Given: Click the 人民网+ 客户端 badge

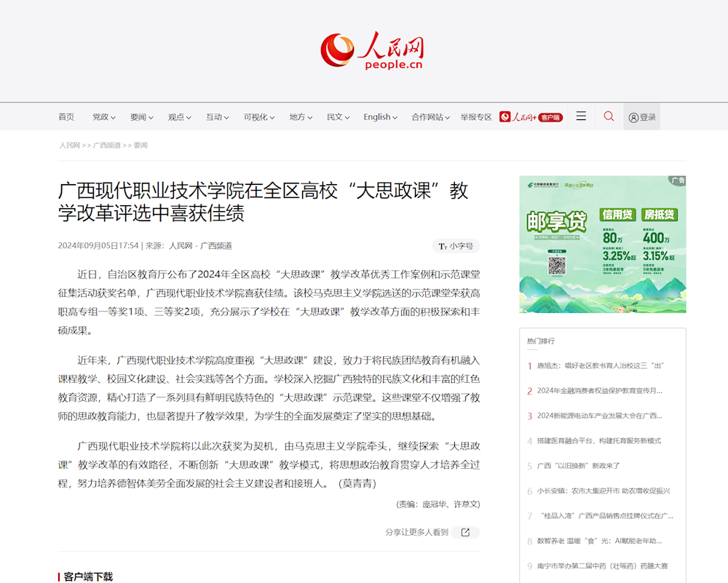Looking at the screenshot, I should point(531,117).
